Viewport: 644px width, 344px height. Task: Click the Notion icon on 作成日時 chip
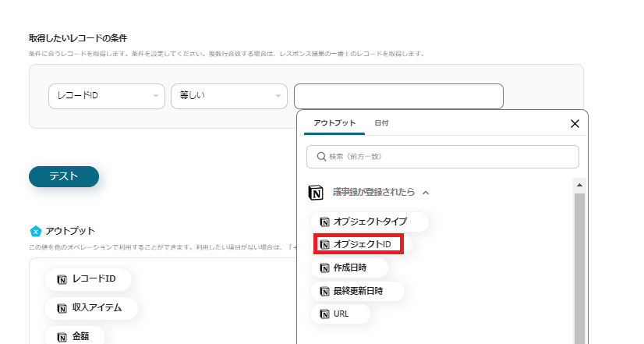point(324,268)
